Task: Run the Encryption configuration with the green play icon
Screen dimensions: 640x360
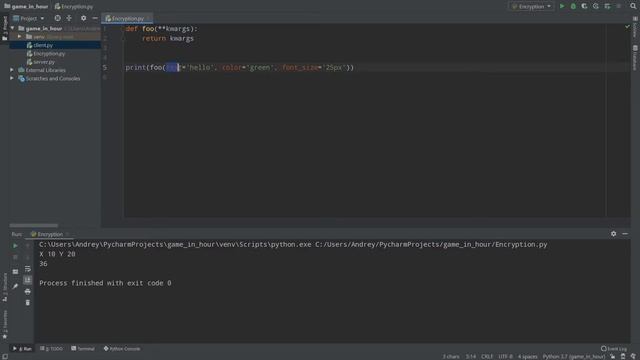Action: coord(562,6)
